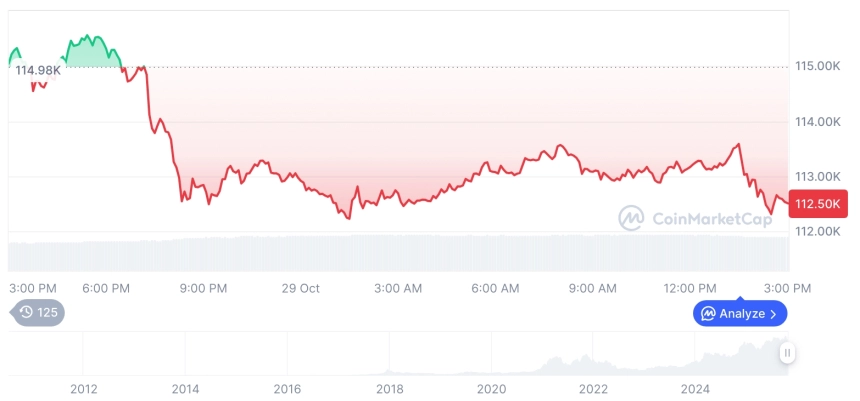Click the 9:00 PM time axis label
This screenshot has width=860, height=401.
pos(203,289)
